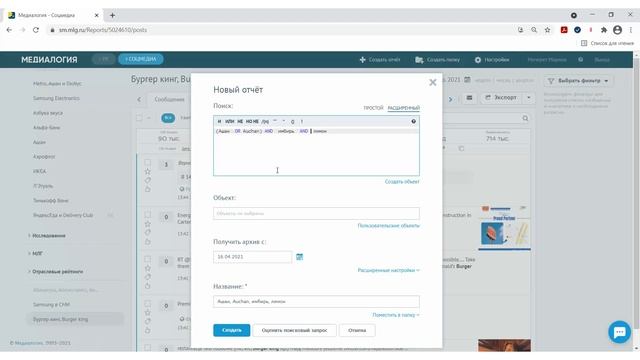Open Список для чтения reading list
The width and height of the screenshot is (640, 360).
(x=607, y=43)
